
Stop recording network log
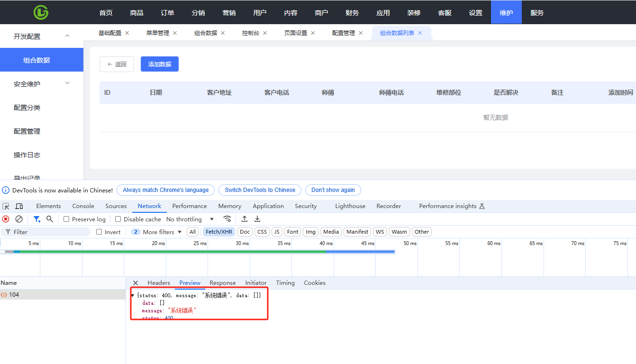coord(6,219)
